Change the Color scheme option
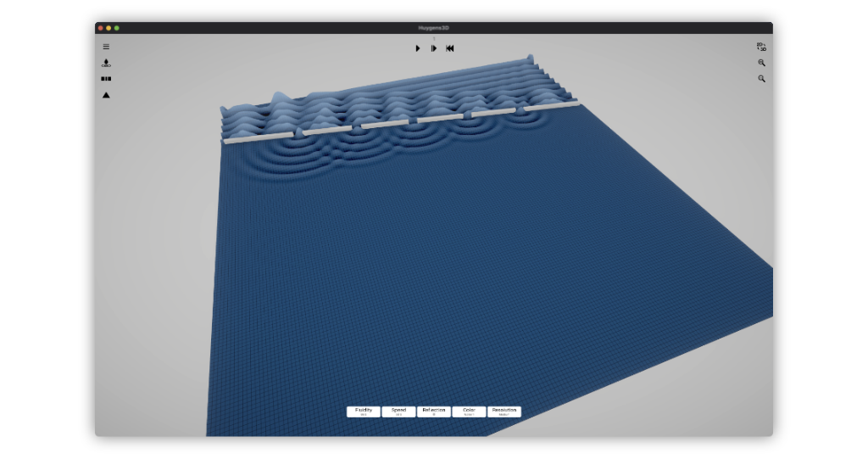The height and width of the screenshot is (459, 868). click(469, 411)
